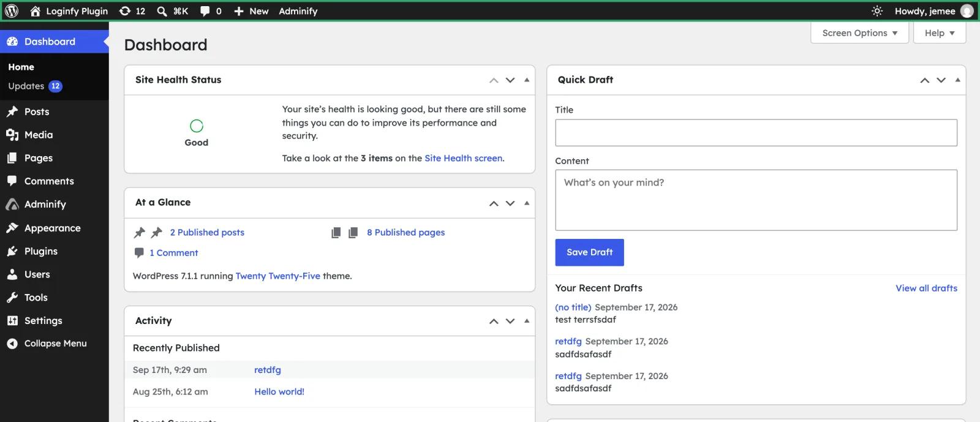This screenshot has height=422, width=980.
Task: Open the Plugins menu label
Action: click(41, 251)
